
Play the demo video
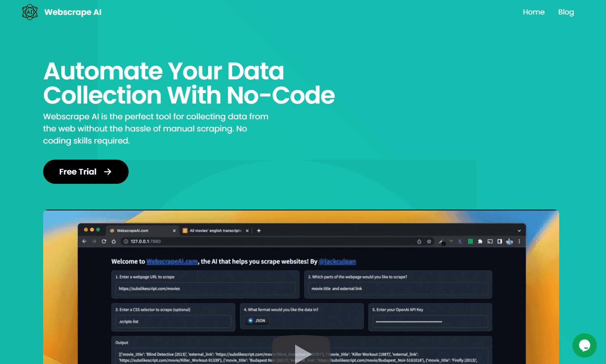(x=301, y=352)
